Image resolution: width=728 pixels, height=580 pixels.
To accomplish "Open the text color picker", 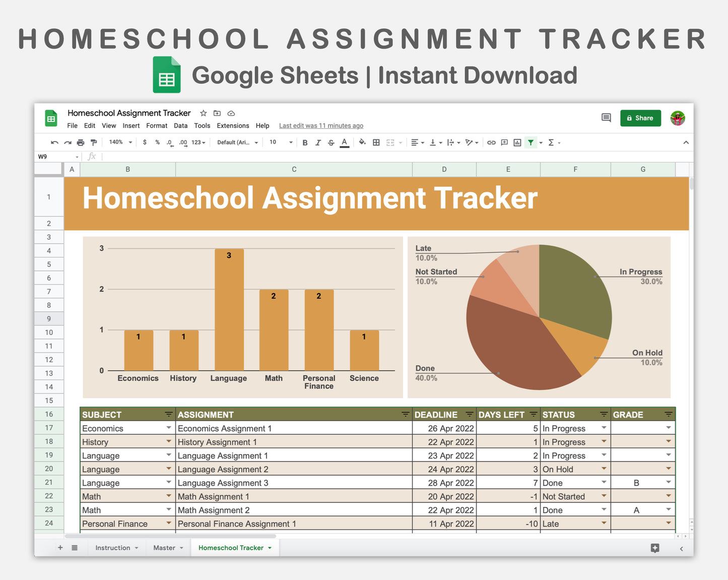I will 345,142.
